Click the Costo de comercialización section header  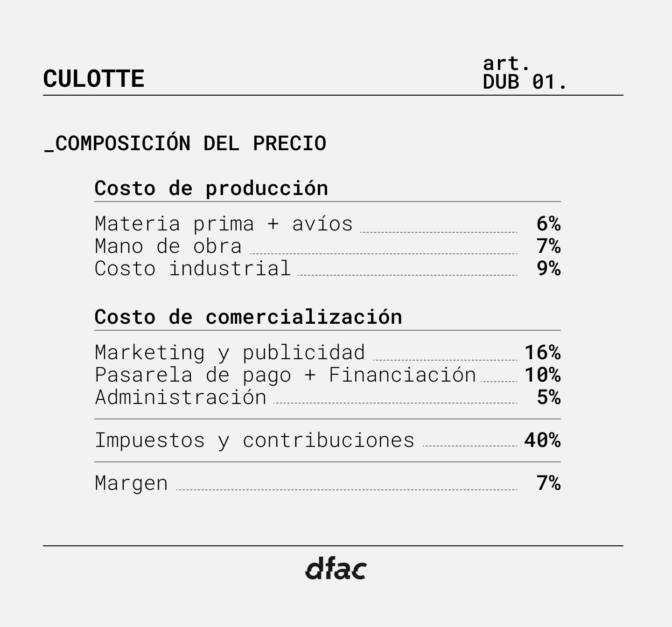pos(248,317)
